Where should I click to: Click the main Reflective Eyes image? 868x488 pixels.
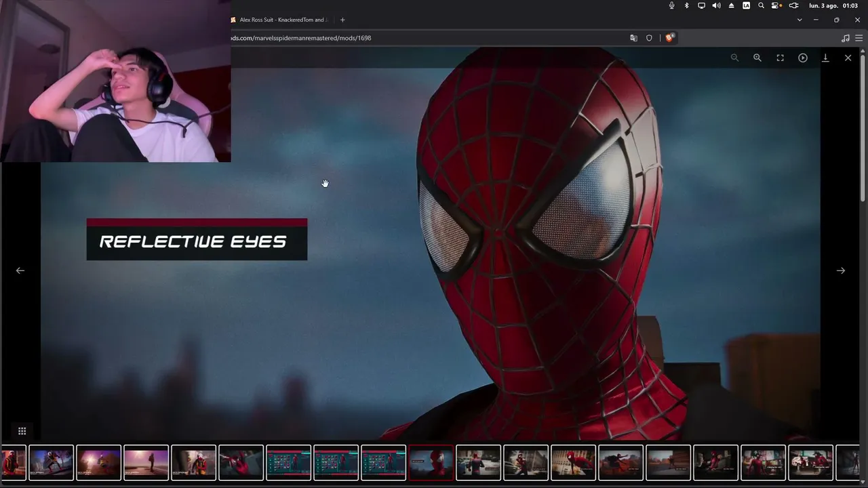431,244
